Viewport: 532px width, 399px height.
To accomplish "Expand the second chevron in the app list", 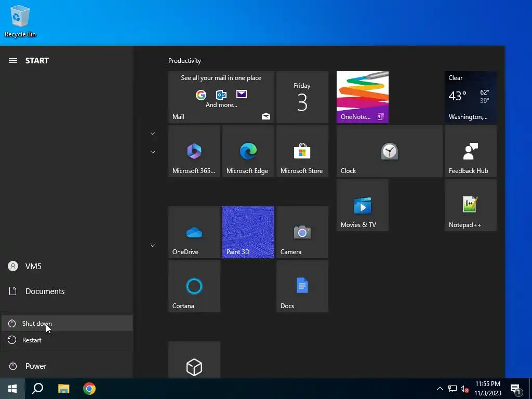I will pyautogui.click(x=153, y=152).
